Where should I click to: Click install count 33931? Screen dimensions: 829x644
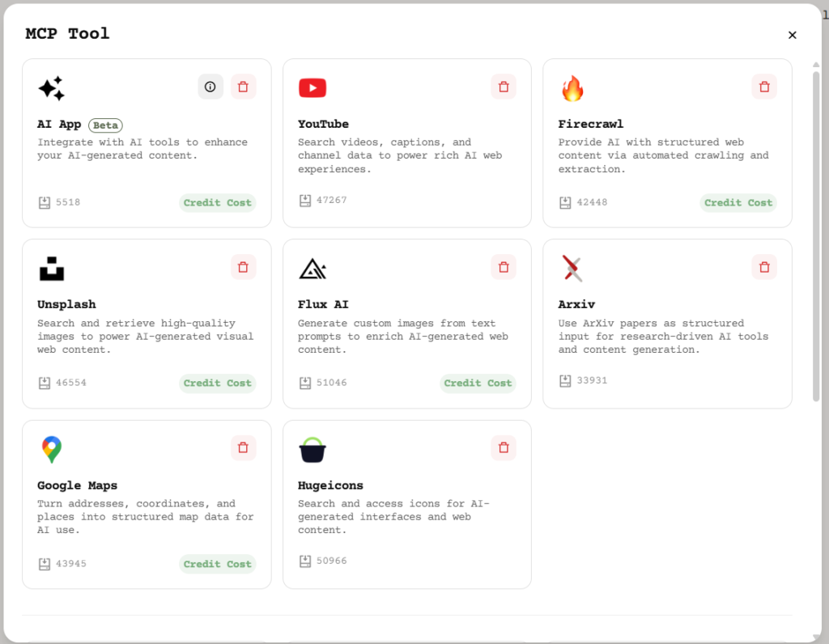(592, 380)
